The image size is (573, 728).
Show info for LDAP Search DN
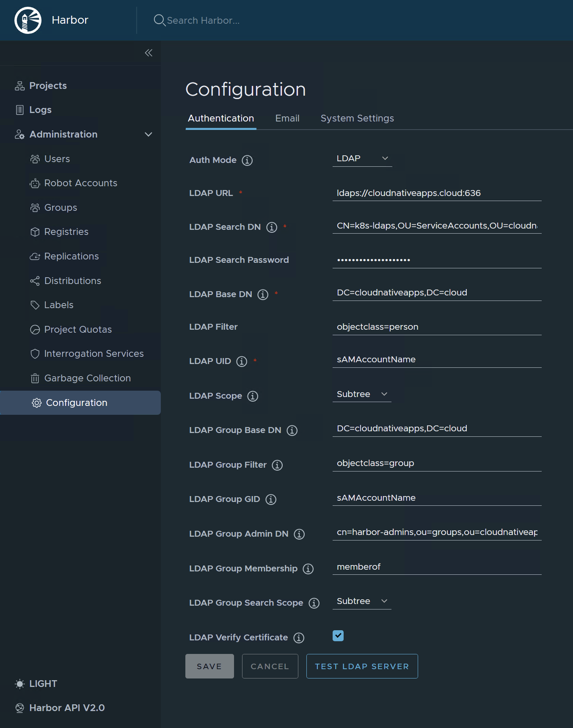click(x=272, y=227)
